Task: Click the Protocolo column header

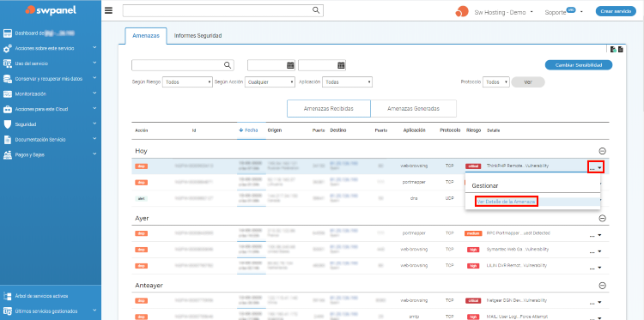Action: coord(450,130)
